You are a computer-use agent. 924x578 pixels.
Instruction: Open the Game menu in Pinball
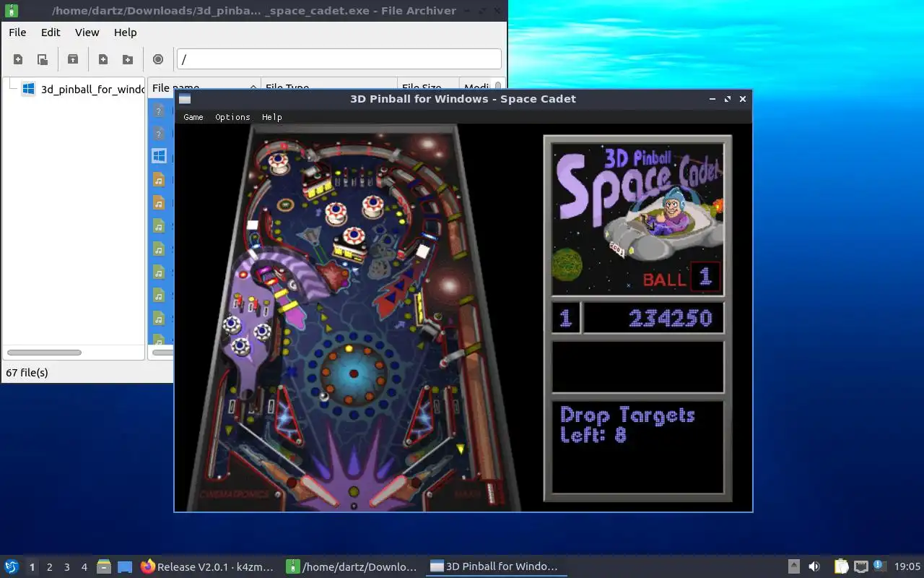tap(193, 117)
